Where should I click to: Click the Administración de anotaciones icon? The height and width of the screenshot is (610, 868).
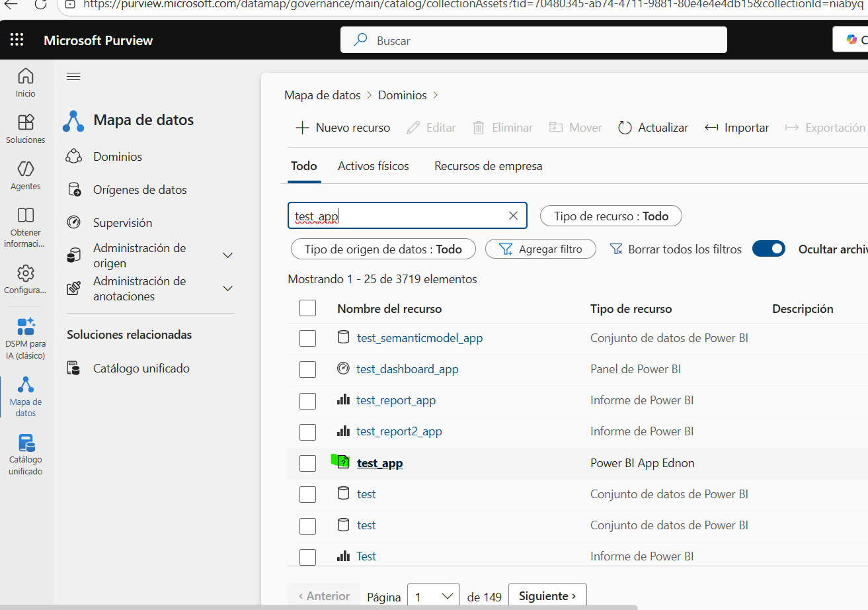click(x=74, y=288)
